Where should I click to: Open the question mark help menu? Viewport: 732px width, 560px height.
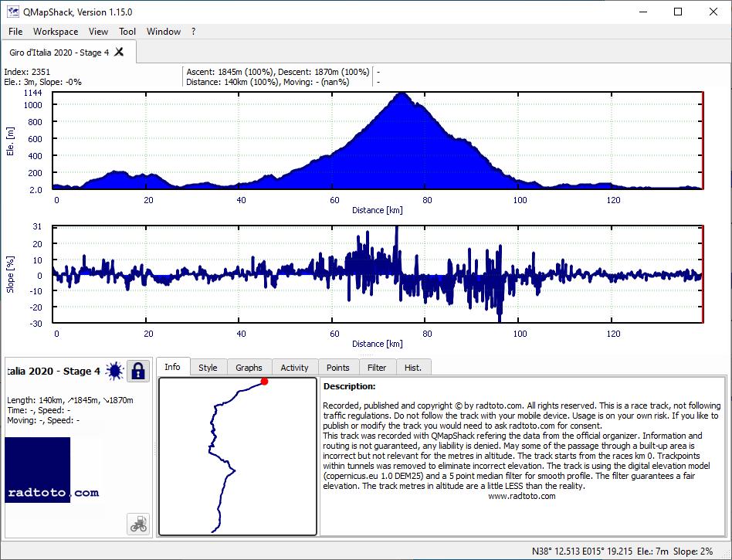tap(193, 32)
